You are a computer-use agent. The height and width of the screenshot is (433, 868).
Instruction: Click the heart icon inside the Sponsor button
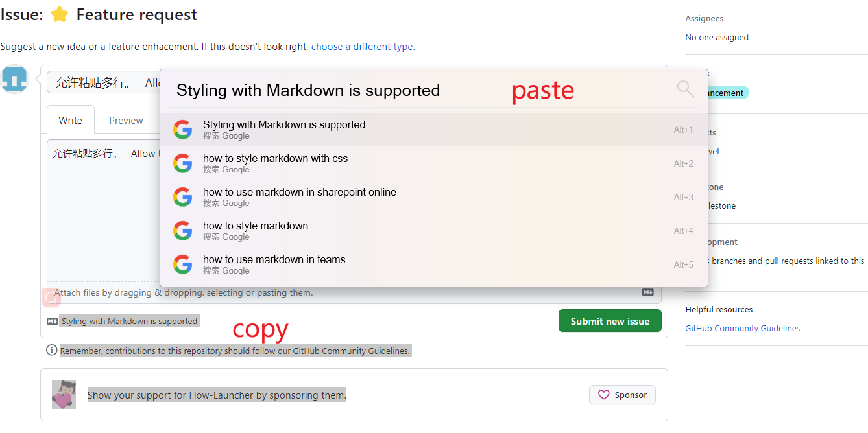[x=604, y=395]
